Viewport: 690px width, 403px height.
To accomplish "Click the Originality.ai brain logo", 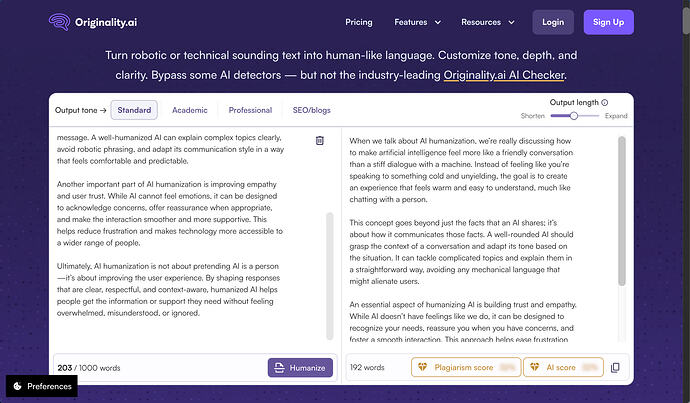I will tap(59, 22).
